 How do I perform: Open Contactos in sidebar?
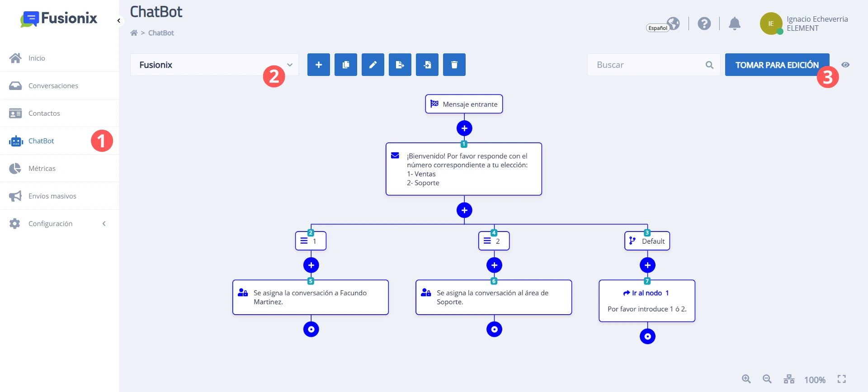(59, 113)
